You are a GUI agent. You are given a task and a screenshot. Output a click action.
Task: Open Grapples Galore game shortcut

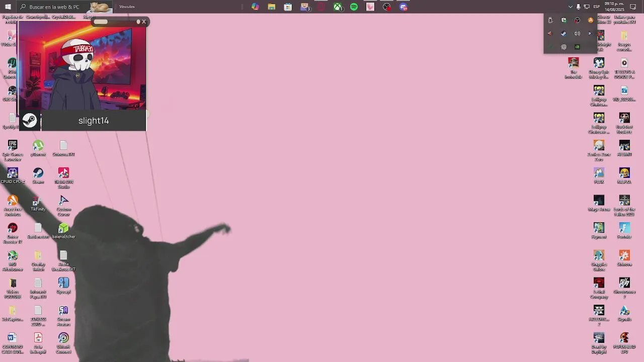(599, 261)
